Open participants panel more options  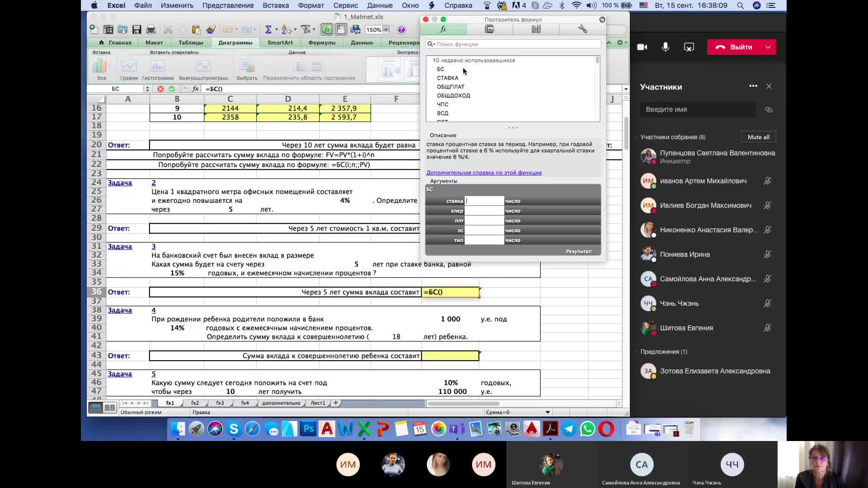pos(753,86)
